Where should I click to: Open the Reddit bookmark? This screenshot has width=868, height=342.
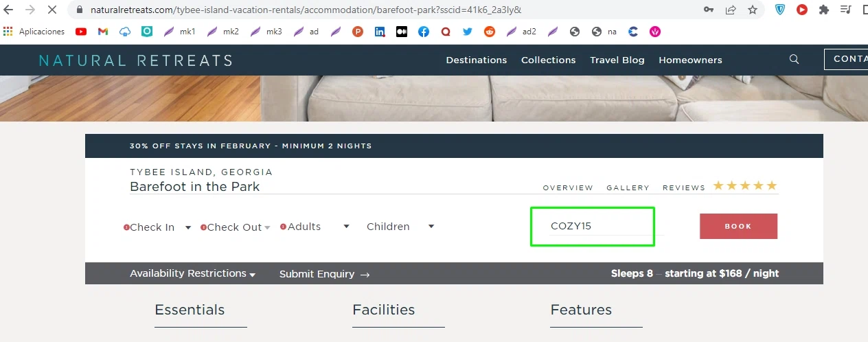pos(490,32)
